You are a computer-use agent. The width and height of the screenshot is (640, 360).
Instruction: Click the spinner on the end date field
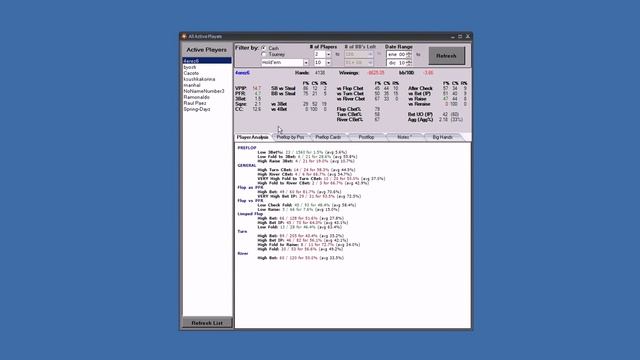pos(409,63)
